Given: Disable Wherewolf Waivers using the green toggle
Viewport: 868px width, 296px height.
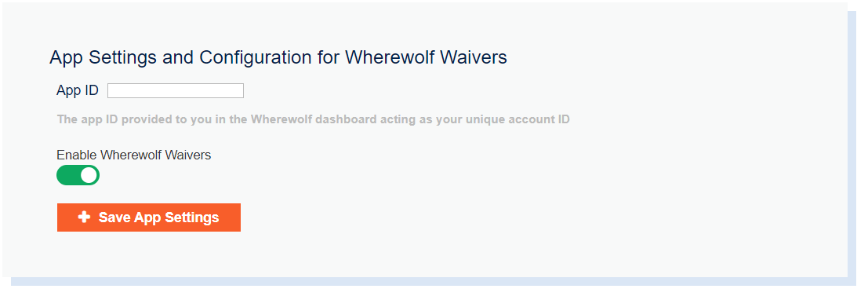Looking at the screenshot, I should [78, 175].
